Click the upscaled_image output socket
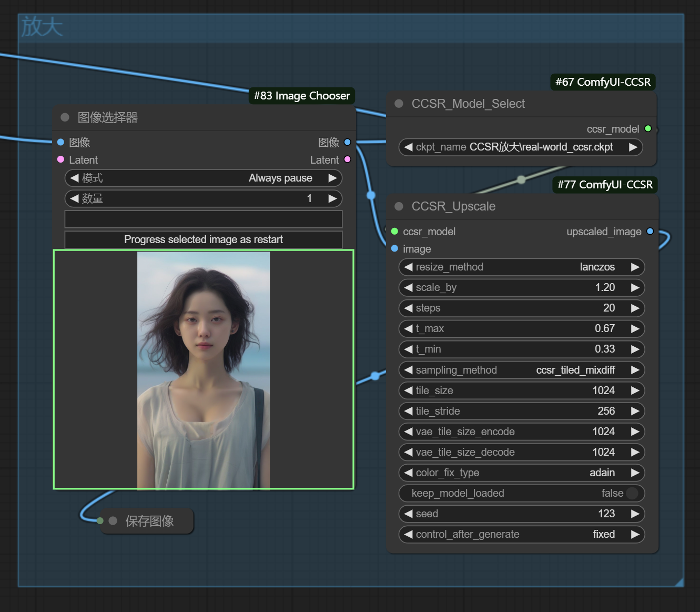The height and width of the screenshot is (612, 700). [x=650, y=231]
